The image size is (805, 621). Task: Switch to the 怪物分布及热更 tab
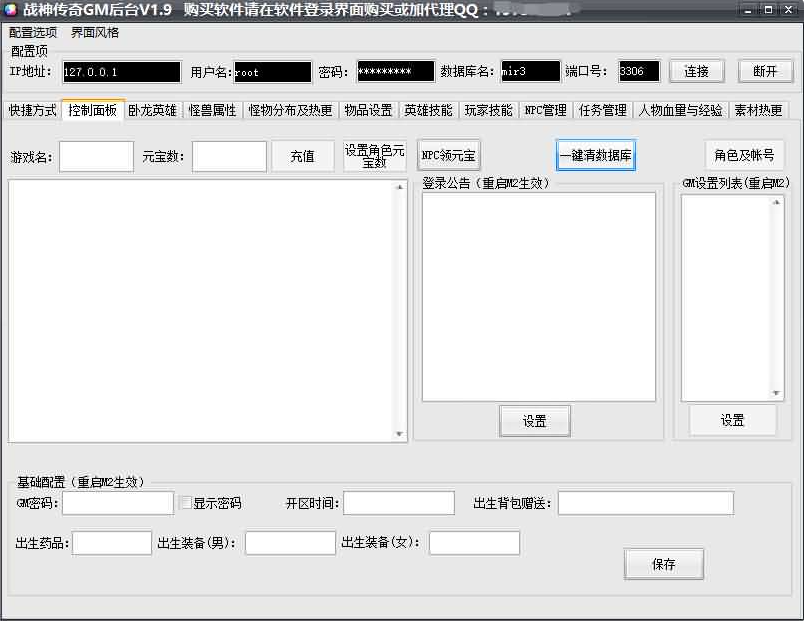click(290, 111)
